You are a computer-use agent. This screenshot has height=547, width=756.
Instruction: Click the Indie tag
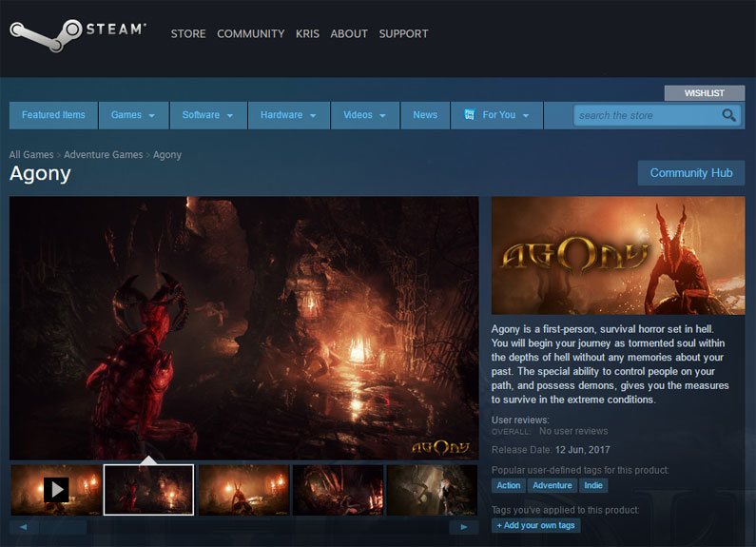click(593, 485)
